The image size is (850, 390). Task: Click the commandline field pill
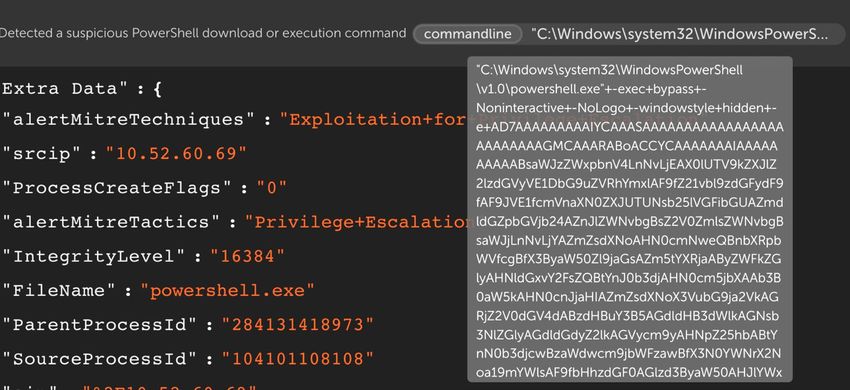click(x=467, y=34)
